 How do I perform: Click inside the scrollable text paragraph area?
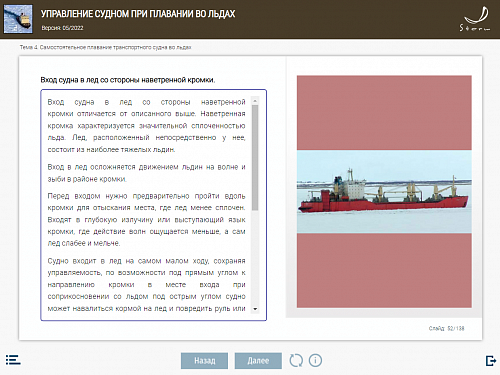(x=146, y=205)
